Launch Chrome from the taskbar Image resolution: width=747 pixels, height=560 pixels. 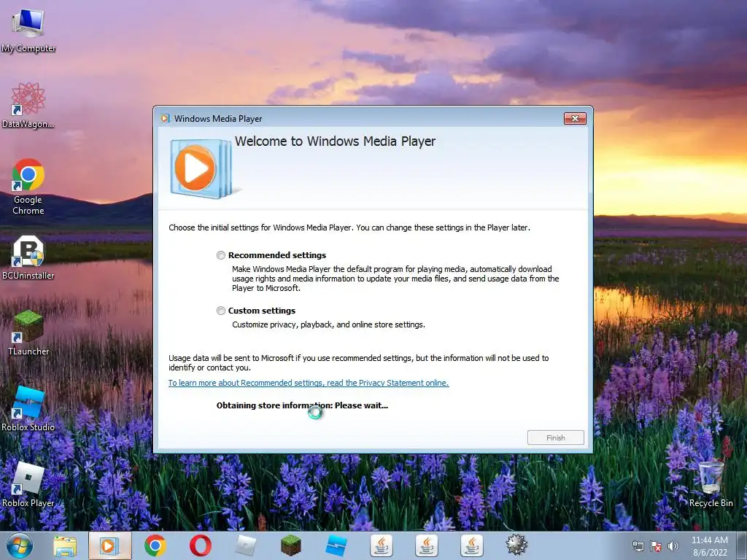point(155,545)
